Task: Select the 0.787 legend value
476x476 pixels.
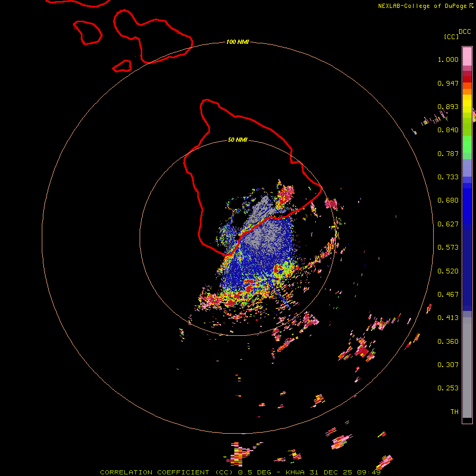Action: (448, 153)
